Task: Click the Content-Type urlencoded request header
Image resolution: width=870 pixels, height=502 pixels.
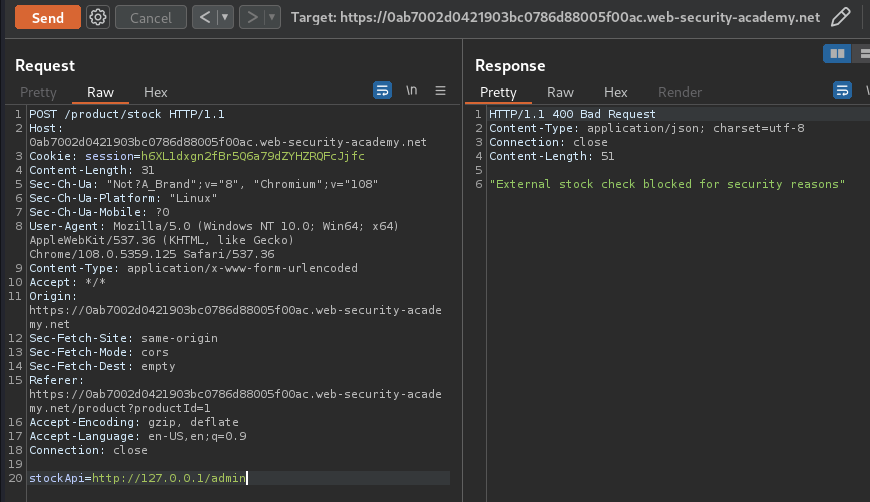Action: (x=193, y=268)
